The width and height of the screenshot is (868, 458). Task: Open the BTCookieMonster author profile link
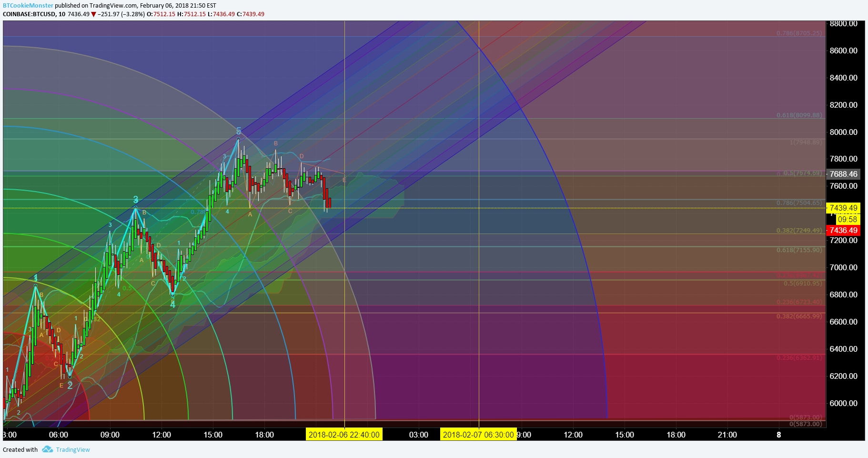coord(28,6)
